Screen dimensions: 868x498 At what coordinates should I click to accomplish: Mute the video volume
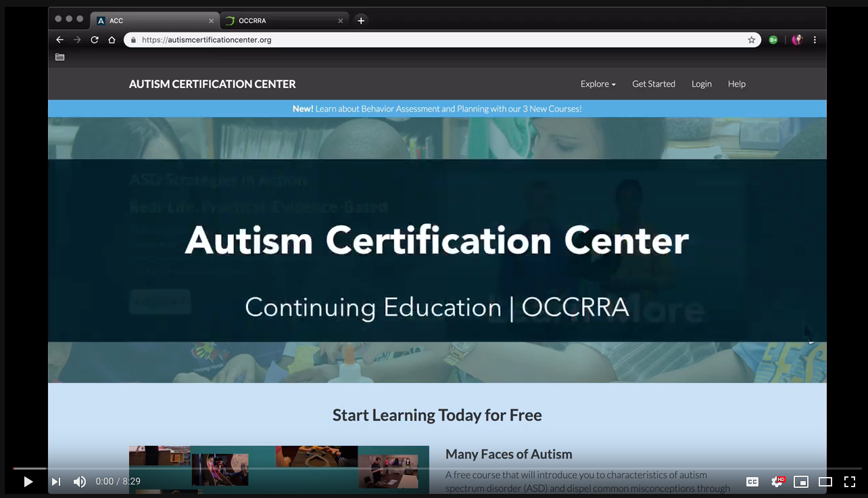pyautogui.click(x=80, y=482)
